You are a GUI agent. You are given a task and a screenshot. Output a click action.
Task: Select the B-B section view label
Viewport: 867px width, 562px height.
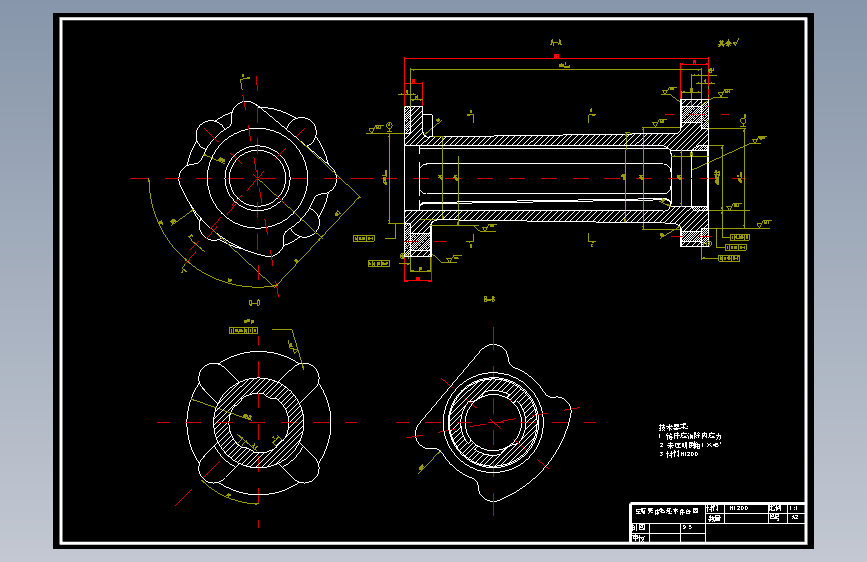(489, 299)
